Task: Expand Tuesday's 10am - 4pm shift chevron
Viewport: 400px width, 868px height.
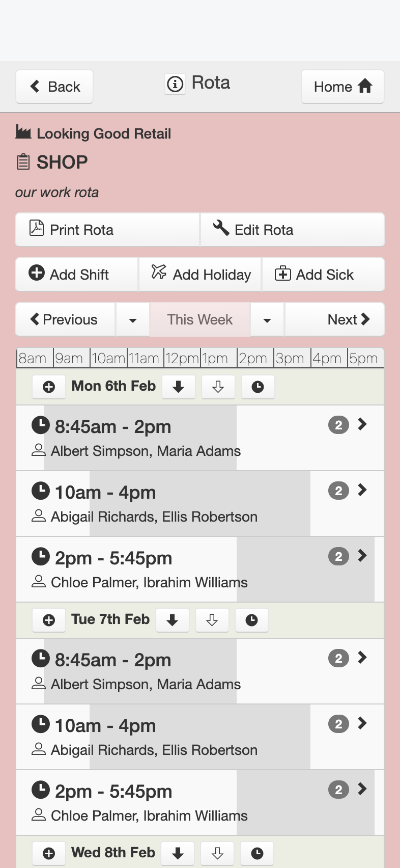Action: 362,723
